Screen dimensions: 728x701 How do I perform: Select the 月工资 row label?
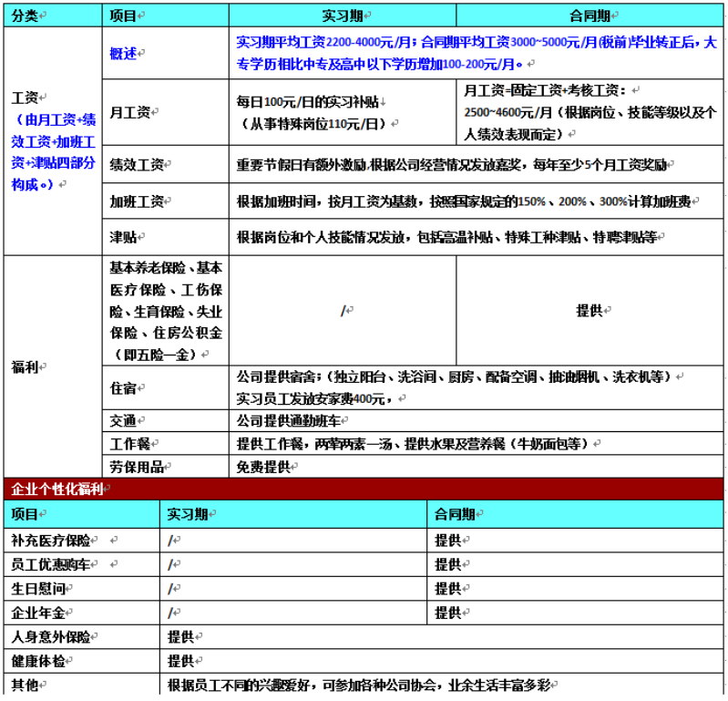click(129, 112)
